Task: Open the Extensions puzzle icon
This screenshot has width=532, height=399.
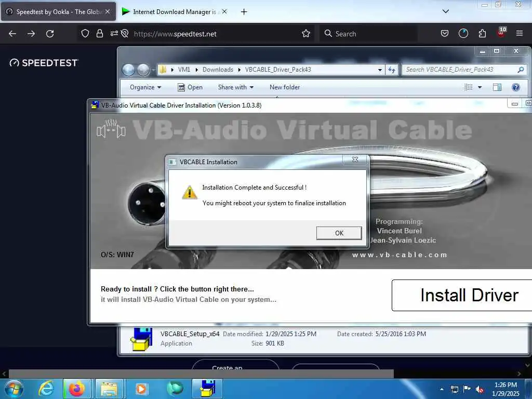Action: [482, 34]
